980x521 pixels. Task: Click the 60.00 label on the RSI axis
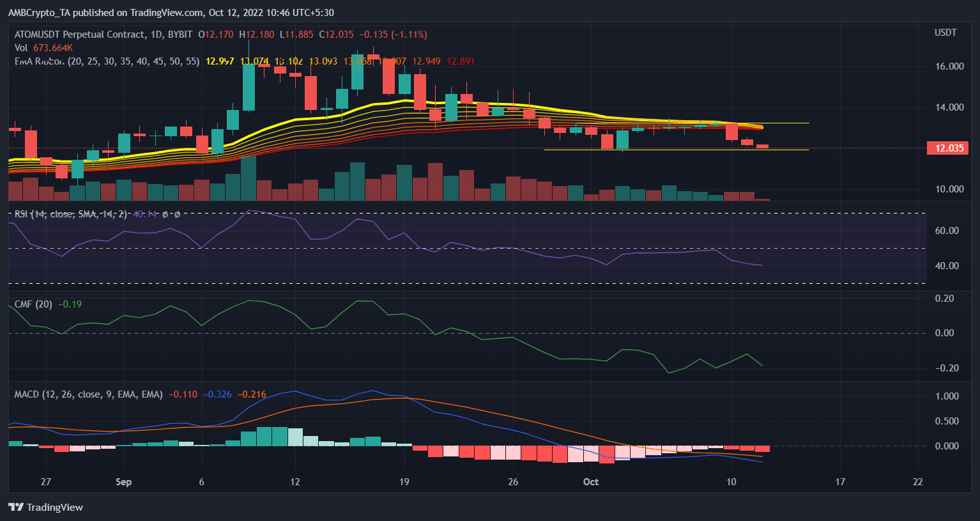pyautogui.click(x=947, y=231)
